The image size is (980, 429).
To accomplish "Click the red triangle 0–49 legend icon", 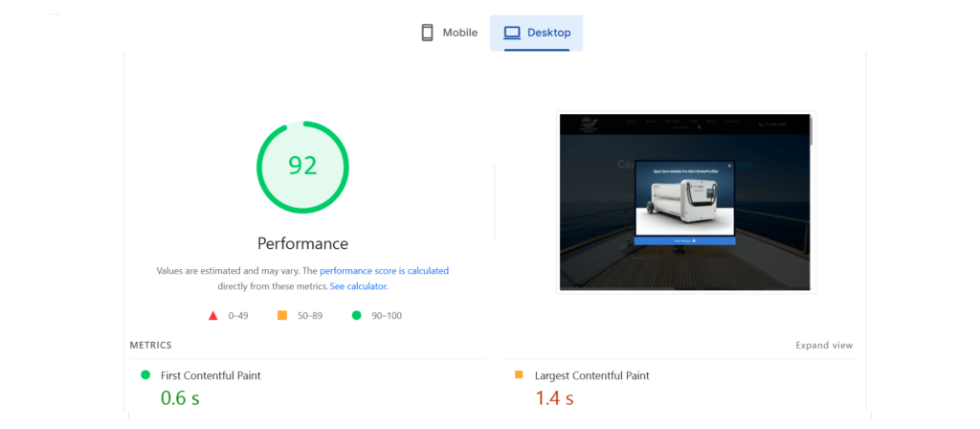I will coord(212,315).
